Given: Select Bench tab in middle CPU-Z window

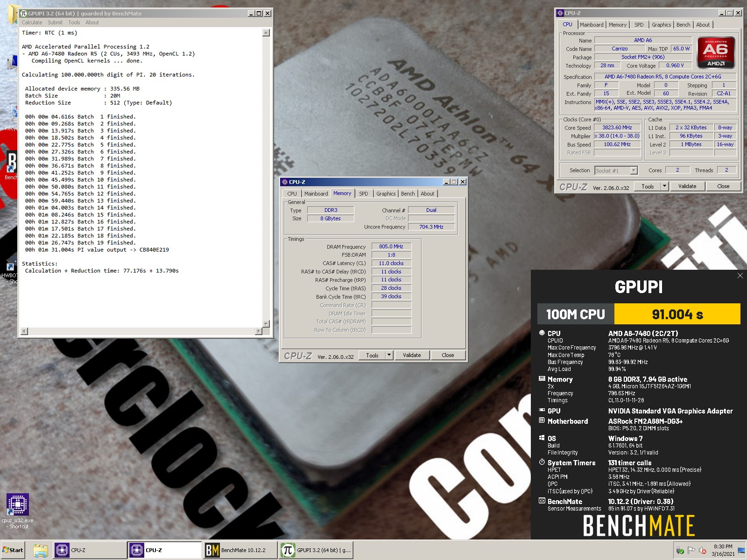Looking at the screenshot, I should 408,194.
